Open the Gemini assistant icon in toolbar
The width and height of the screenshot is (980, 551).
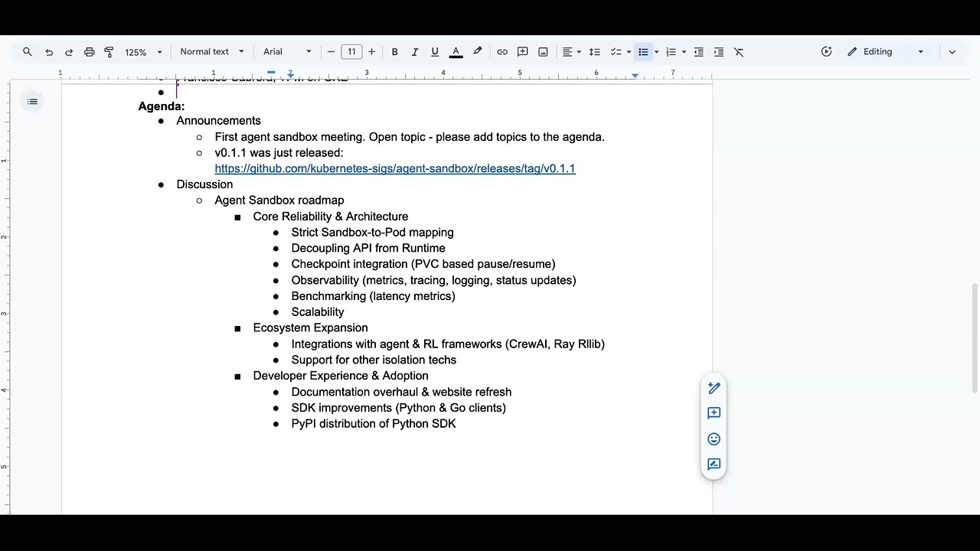pos(826,52)
